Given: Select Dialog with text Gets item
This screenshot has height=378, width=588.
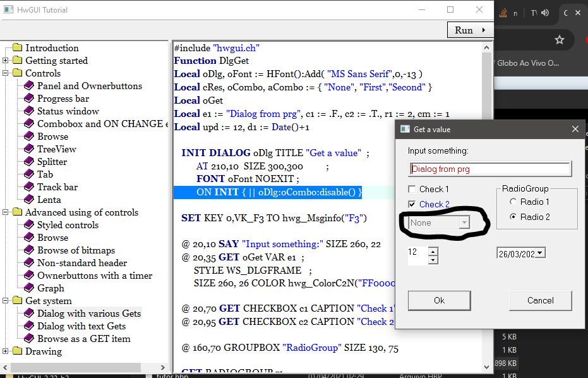Looking at the screenshot, I should [x=81, y=326].
